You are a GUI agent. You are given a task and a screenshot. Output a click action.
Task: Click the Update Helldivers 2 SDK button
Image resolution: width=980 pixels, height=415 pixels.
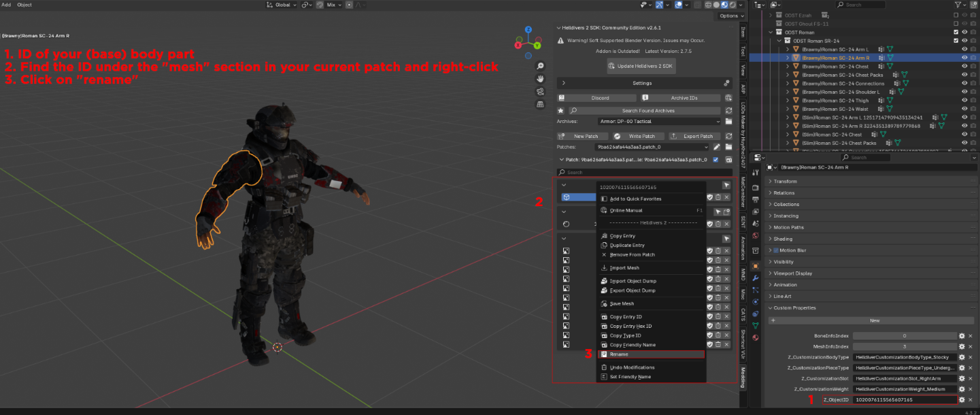pos(641,66)
